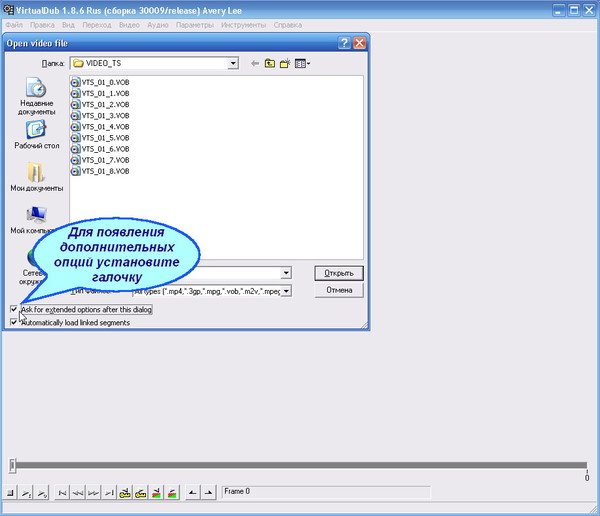Viewport: 600px width, 516px height.
Task: Click the dialog help question-mark button
Action: tap(344, 43)
